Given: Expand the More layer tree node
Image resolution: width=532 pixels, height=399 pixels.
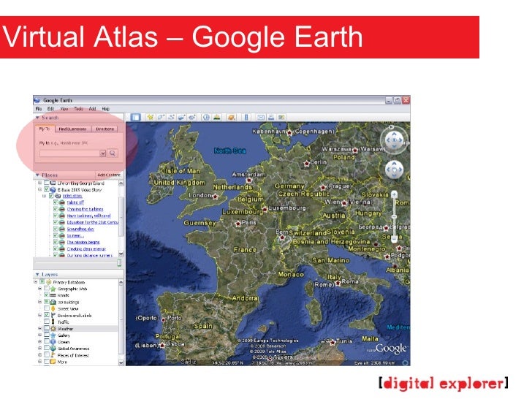Looking at the screenshot, I should point(40,361).
